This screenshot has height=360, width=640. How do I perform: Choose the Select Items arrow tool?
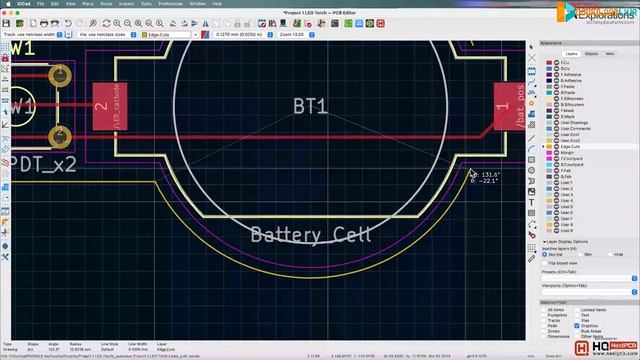pyautogui.click(x=531, y=47)
